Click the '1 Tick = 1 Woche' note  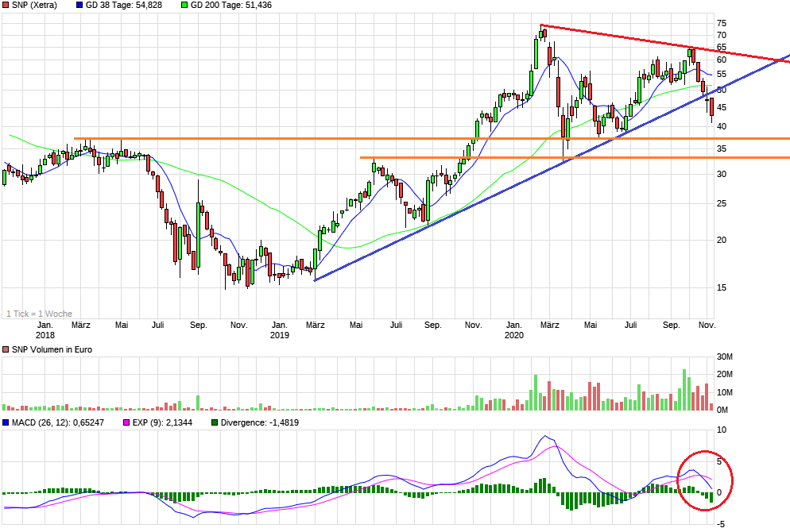pos(39,314)
